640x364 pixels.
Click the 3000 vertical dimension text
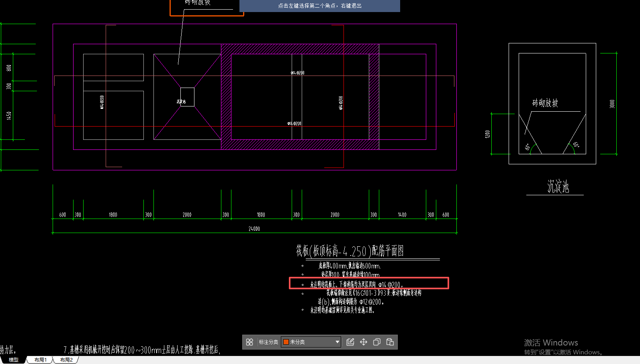(612, 104)
